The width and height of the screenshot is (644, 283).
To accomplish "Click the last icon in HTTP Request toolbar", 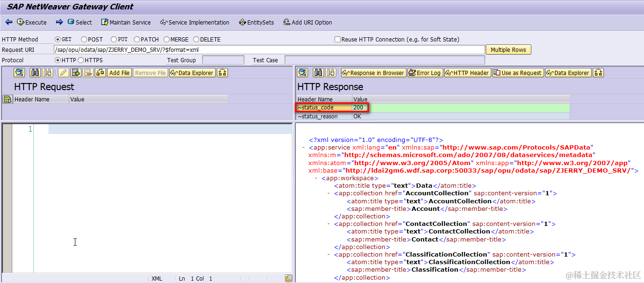I will [x=222, y=73].
